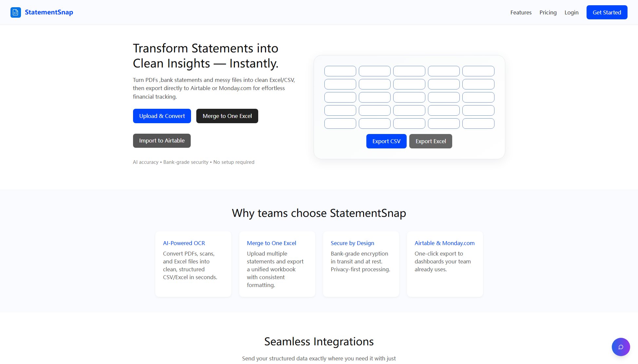Click 'Send your structured data' text
Screen dimensions: 638x364
[x=319, y=358]
